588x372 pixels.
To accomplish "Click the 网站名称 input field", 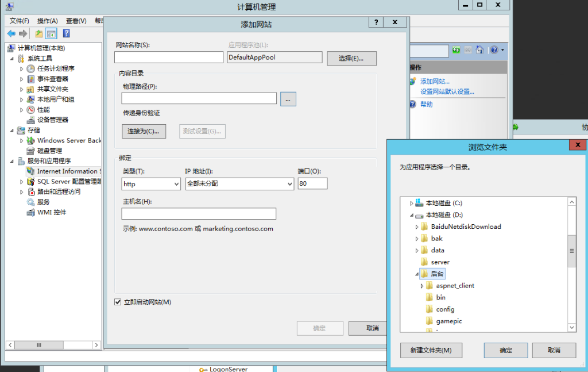I will [168, 57].
